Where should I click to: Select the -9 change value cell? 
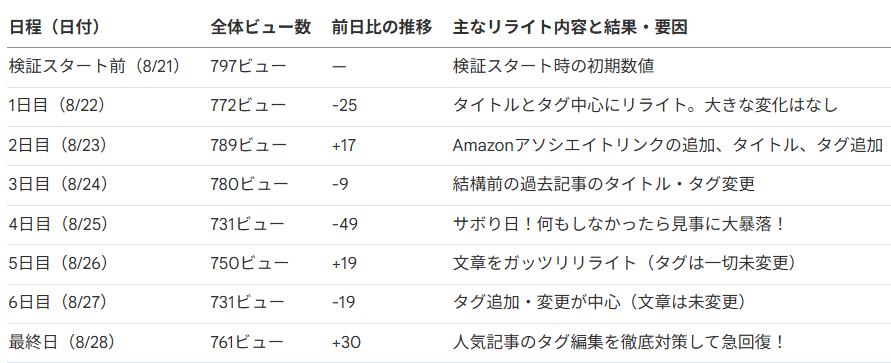pos(340,185)
